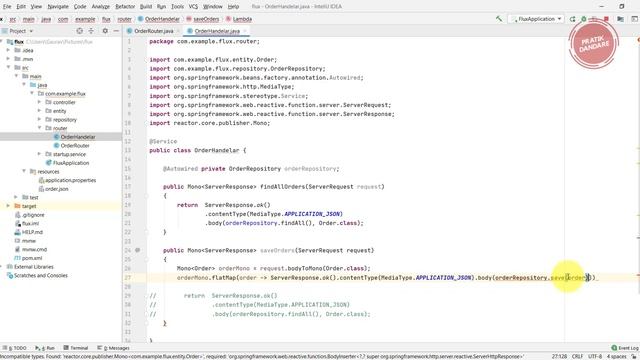Select HELP.md in the tree

[32, 232]
